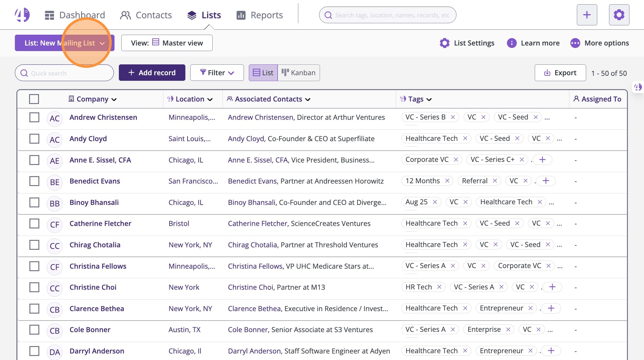The image size is (644, 360).
Task: Select the Christine Choi row checkbox
Action: click(x=34, y=287)
